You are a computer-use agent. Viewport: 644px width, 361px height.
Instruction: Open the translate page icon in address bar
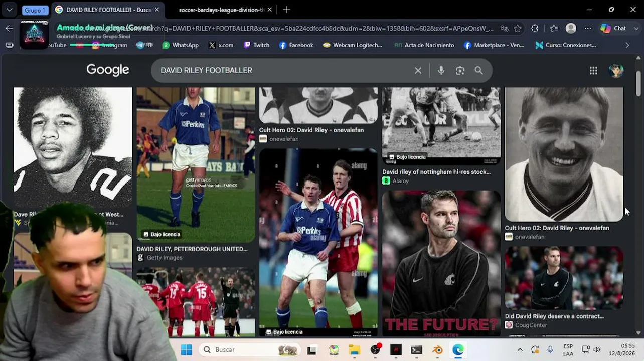click(x=504, y=28)
